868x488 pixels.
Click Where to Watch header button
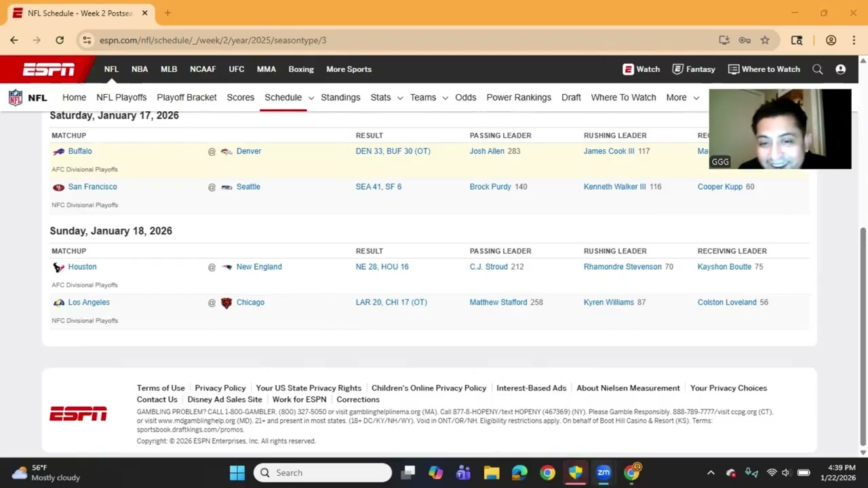(764, 69)
